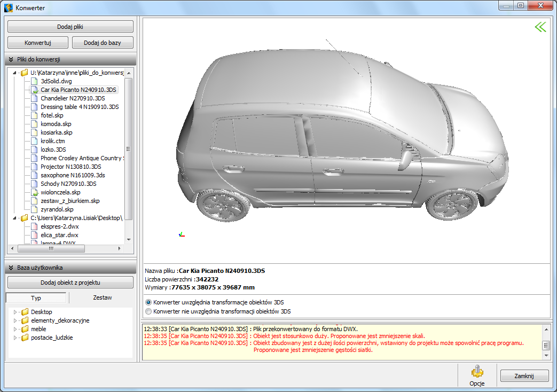Expand the postacie_ludzkie tree node

tap(15, 338)
